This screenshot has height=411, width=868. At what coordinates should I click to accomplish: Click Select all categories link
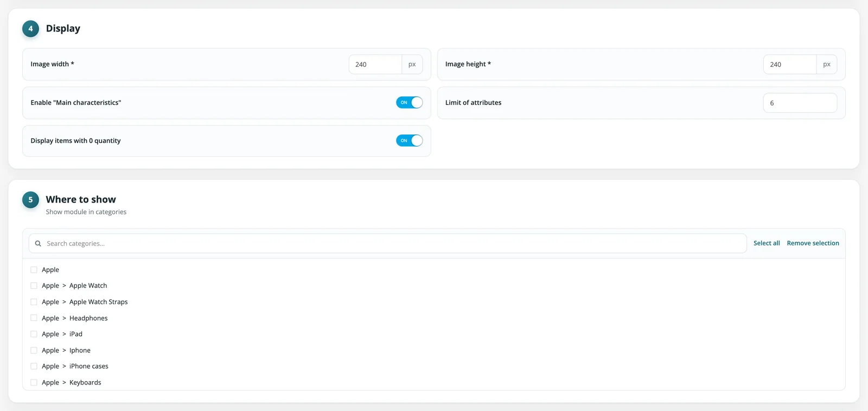click(767, 243)
